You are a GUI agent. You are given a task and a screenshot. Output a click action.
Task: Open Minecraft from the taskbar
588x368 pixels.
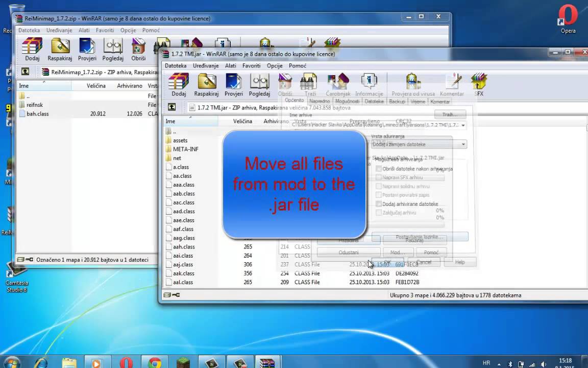(x=183, y=363)
